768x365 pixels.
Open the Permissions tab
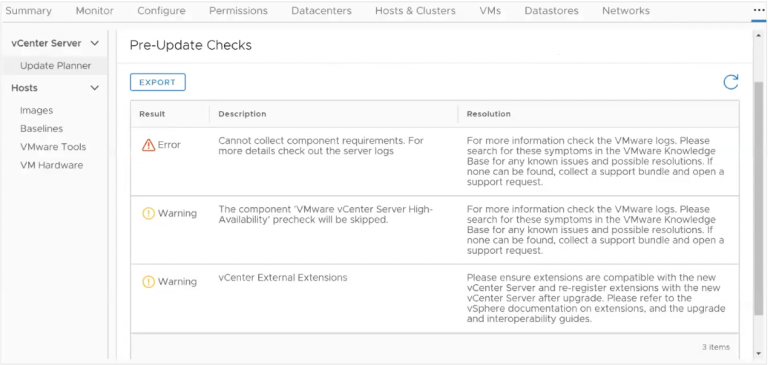pos(239,11)
